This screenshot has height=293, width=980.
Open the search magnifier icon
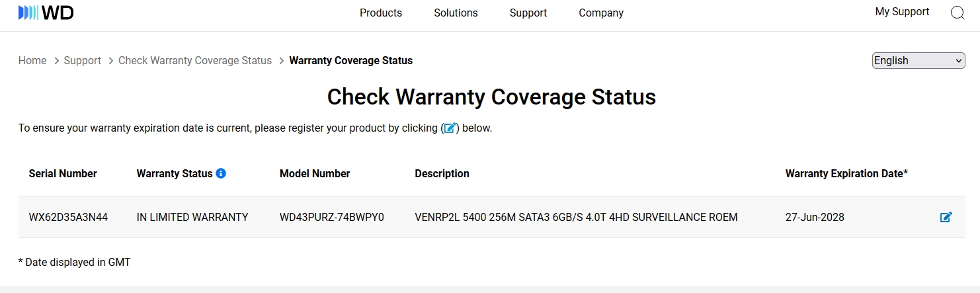957,13
